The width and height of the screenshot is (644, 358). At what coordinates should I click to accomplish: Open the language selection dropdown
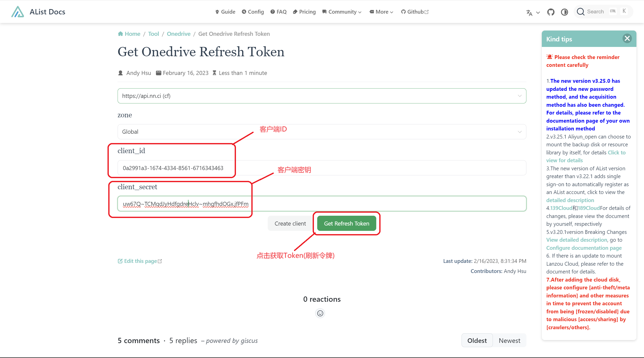[x=533, y=12]
